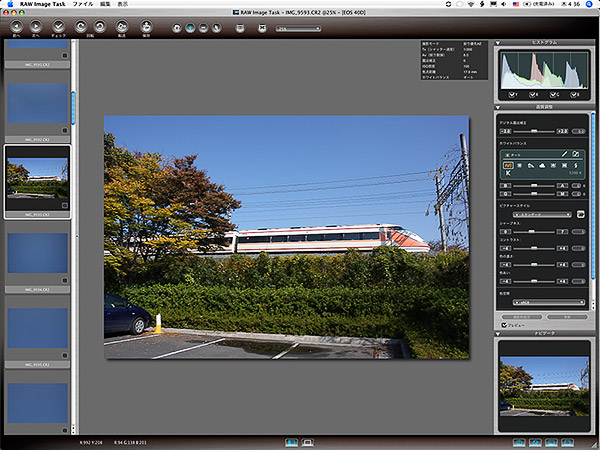Click digital exposure plus button
The width and height of the screenshot is (600, 450).
click(x=562, y=131)
